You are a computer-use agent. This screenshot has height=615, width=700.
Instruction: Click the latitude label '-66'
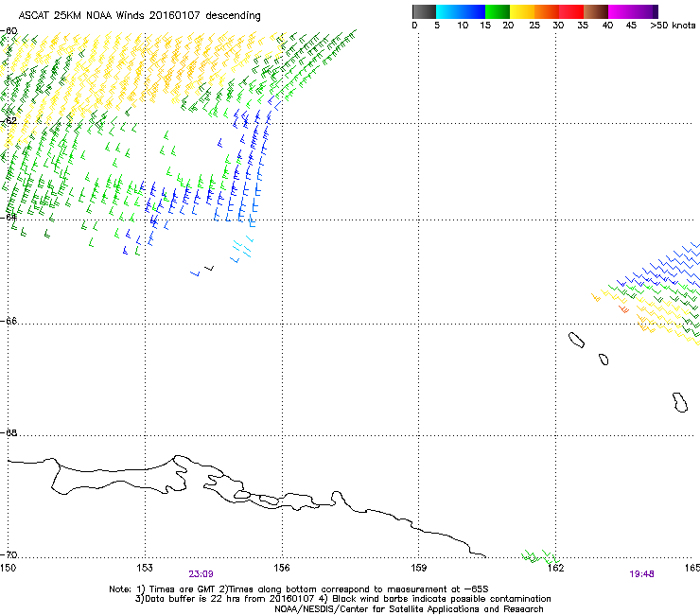tap(9, 321)
